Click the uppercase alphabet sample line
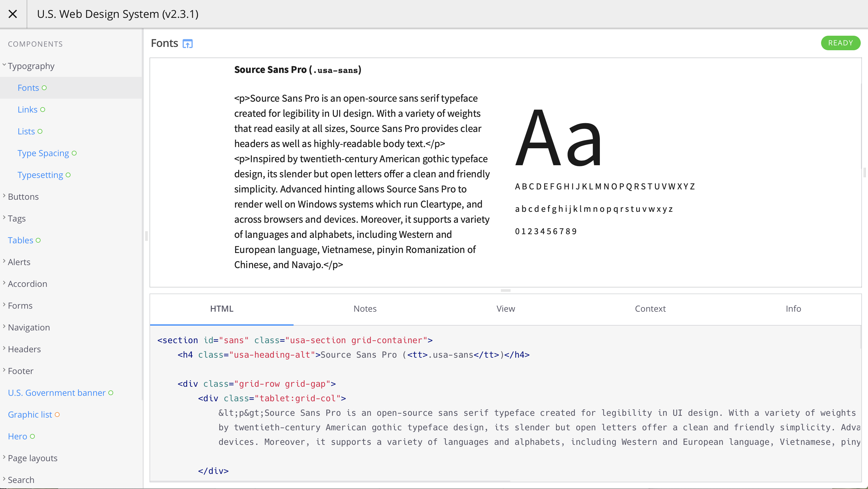 (605, 187)
